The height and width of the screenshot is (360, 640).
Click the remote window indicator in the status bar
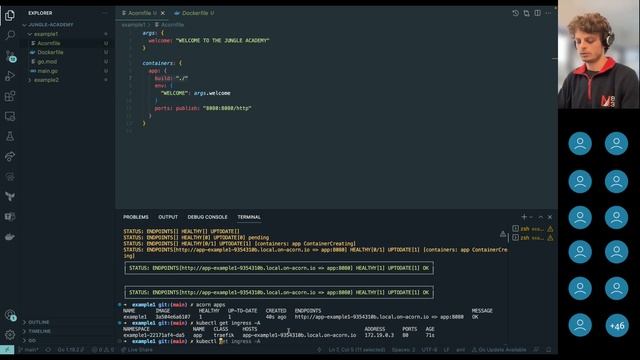[x=7, y=349]
